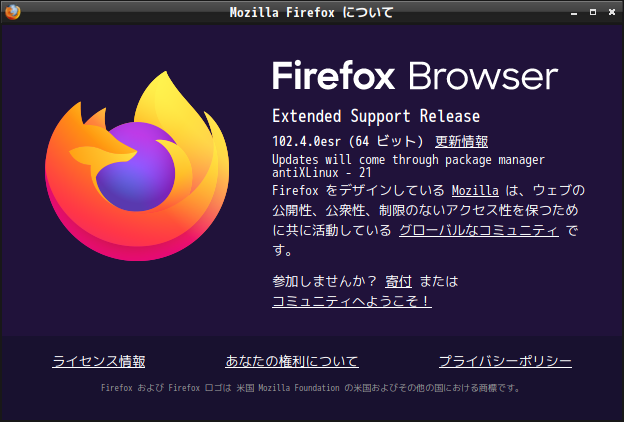Image resolution: width=624 pixels, height=422 pixels.
Task: Click the Extended Support Release text
Action: pos(376,116)
